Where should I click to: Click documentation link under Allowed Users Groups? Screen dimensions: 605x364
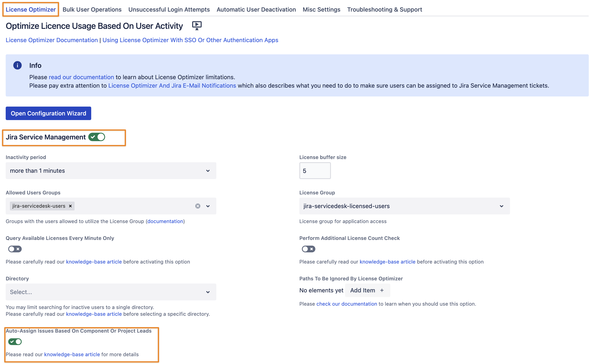click(165, 221)
